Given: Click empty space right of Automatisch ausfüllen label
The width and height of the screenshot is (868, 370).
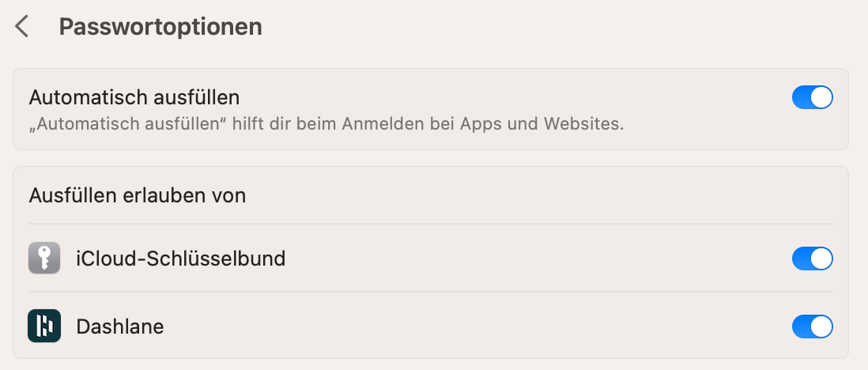Looking at the screenshot, I should point(514,98).
